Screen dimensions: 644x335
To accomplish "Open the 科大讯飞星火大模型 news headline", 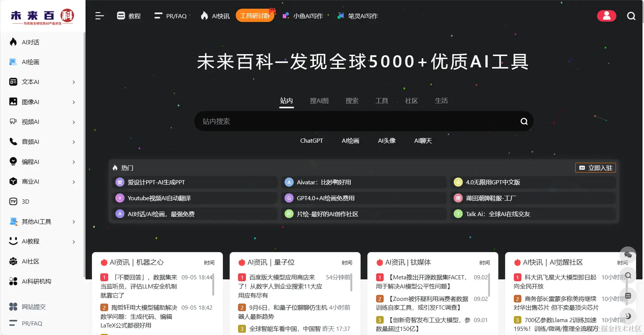I will 555,282.
